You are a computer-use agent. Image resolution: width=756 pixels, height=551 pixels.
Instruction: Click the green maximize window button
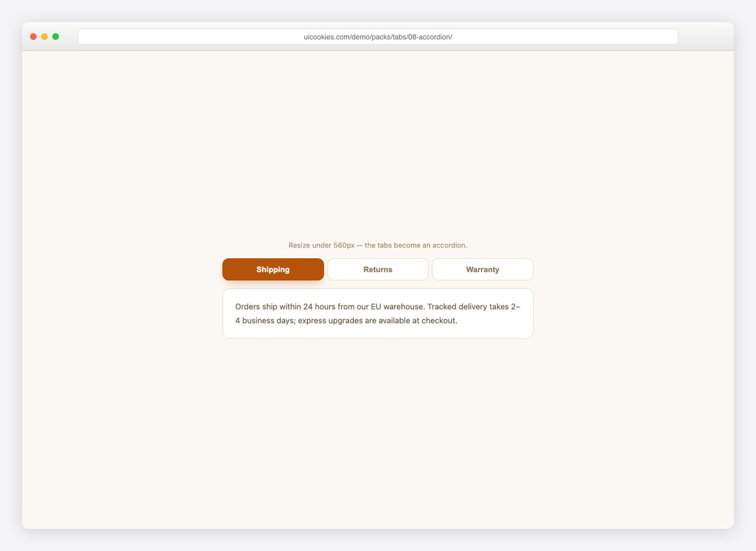coord(55,37)
